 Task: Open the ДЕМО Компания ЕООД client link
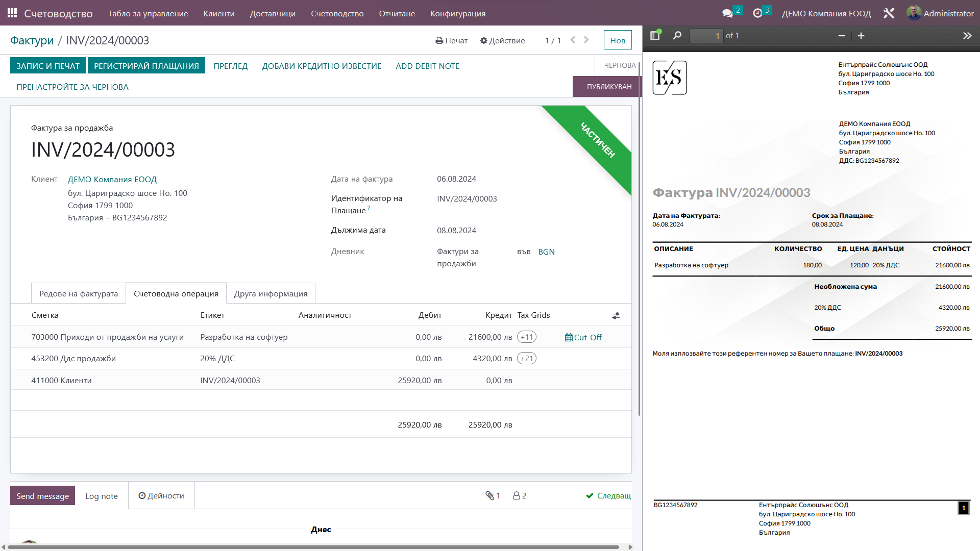(x=112, y=179)
